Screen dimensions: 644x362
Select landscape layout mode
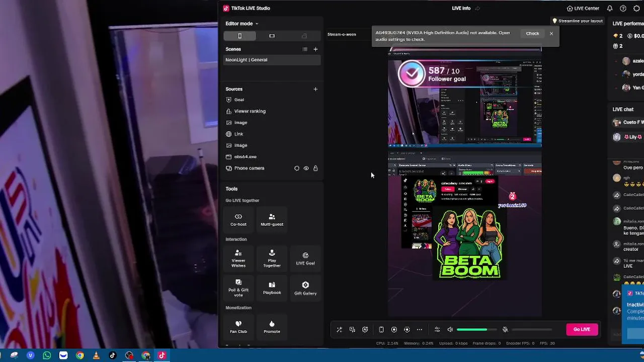[x=272, y=36]
